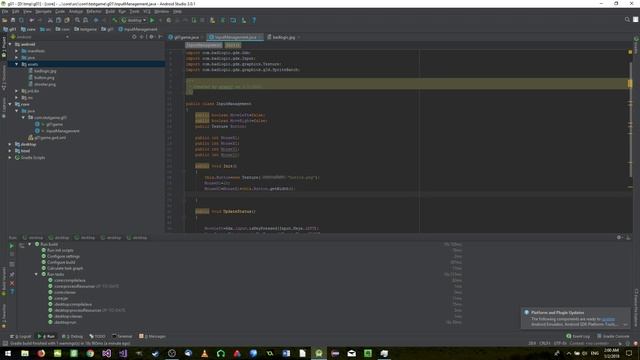Open the Build menu

coord(110,11)
